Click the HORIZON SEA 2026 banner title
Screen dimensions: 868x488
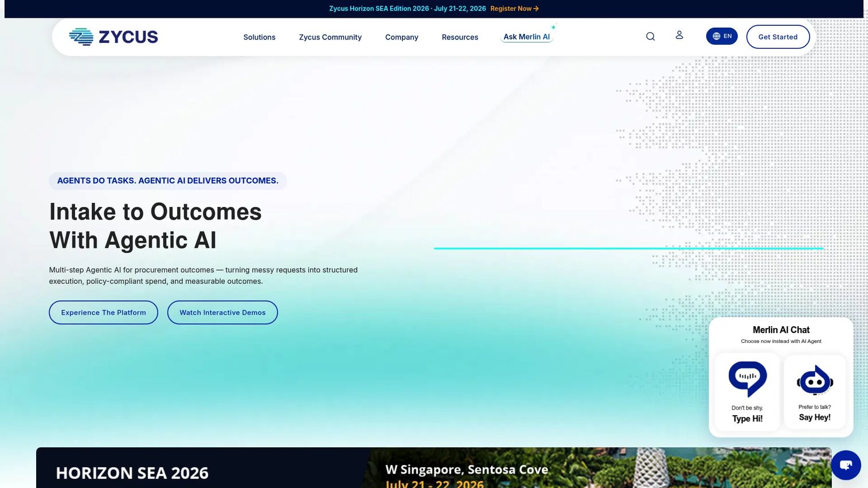point(132,473)
